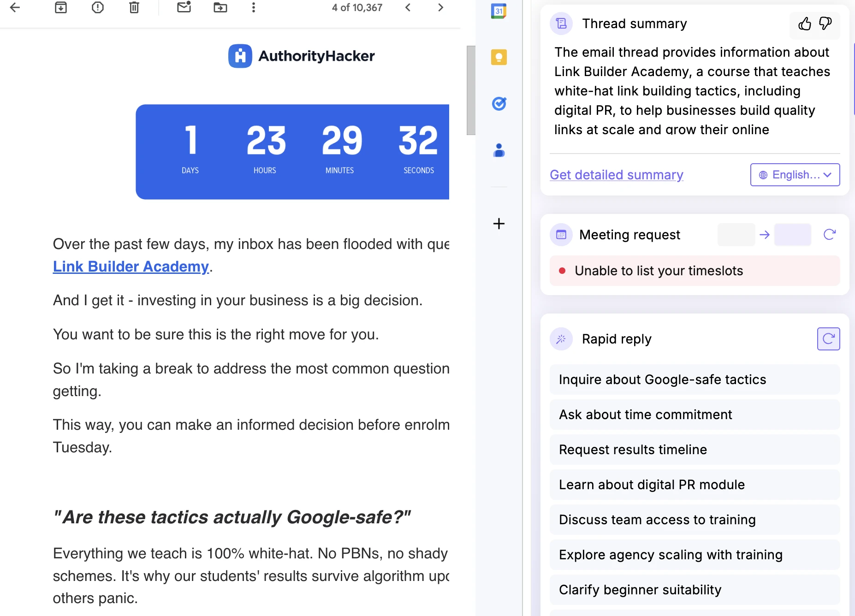Viewport: 855px width, 616px height.
Task: Open Google Keep side panel
Action: pyautogui.click(x=499, y=57)
